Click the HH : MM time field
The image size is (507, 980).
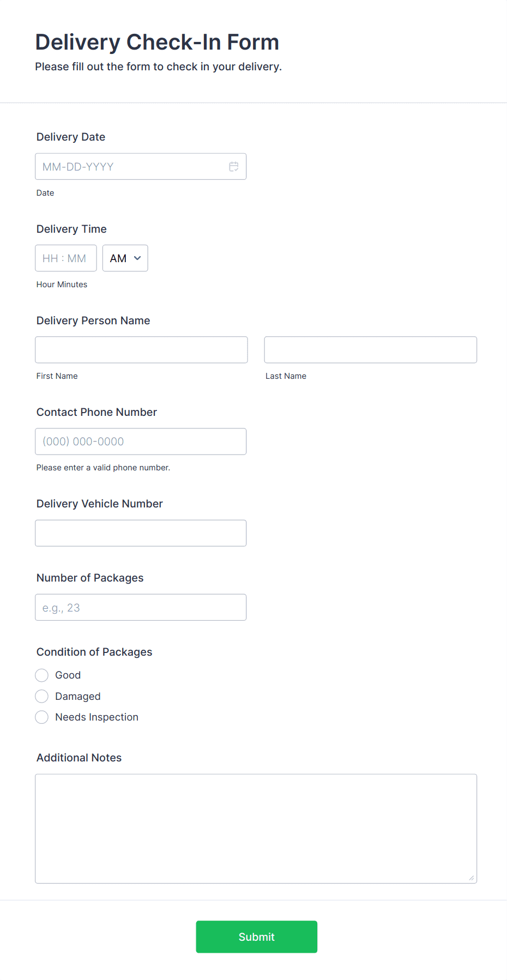(65, 258)
